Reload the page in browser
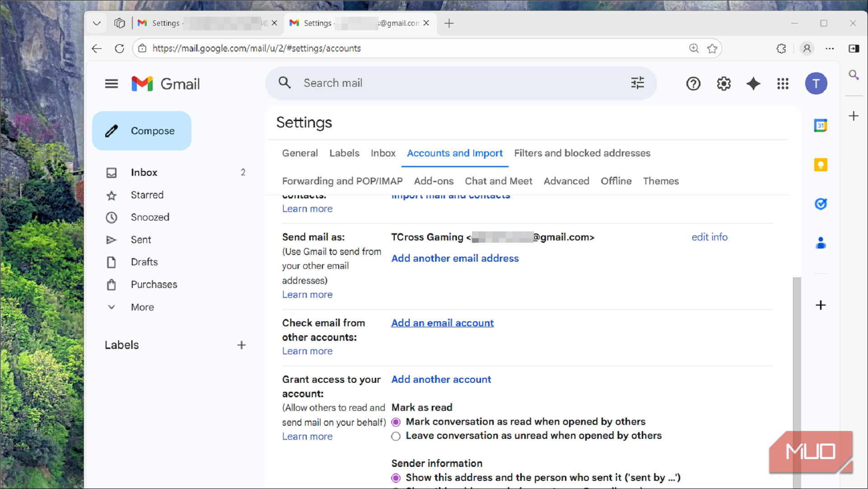 pos(119,48)
